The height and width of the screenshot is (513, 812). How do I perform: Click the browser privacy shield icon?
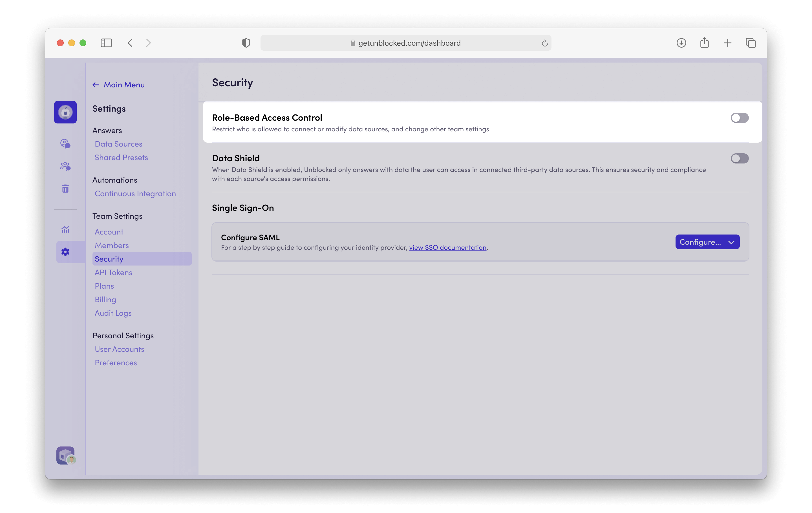coord(246,43)
